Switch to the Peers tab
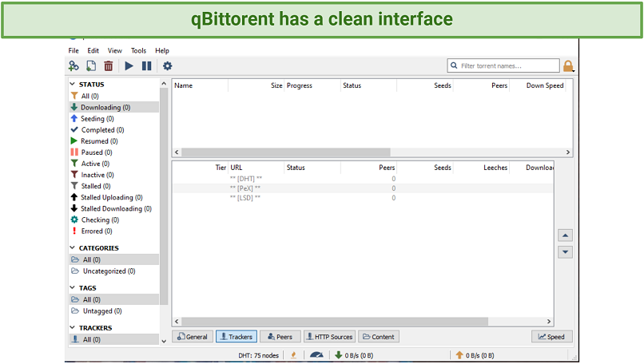This screenshot has width=644, height=364. (280, 337)
